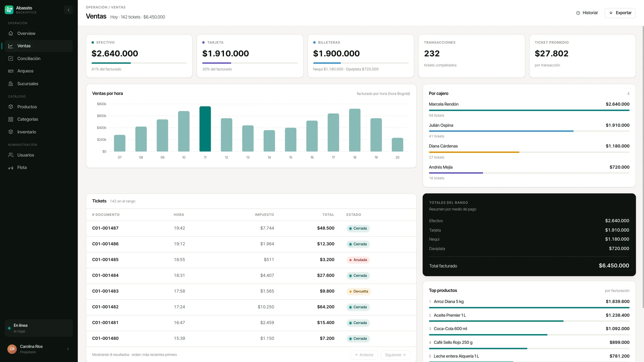Select the 18 hour bar in chart
The width and height of the screenshot is (644, 362).
355,130
